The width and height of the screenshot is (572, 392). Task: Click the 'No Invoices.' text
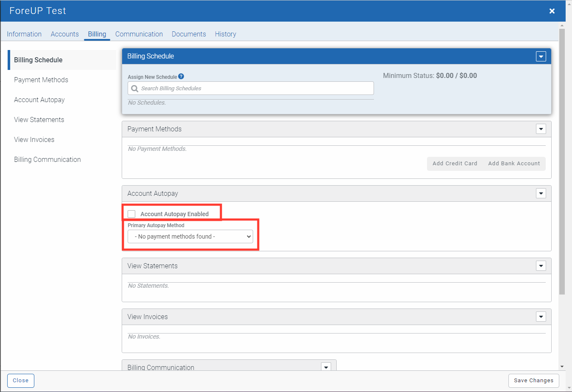[x=144, y=336]
